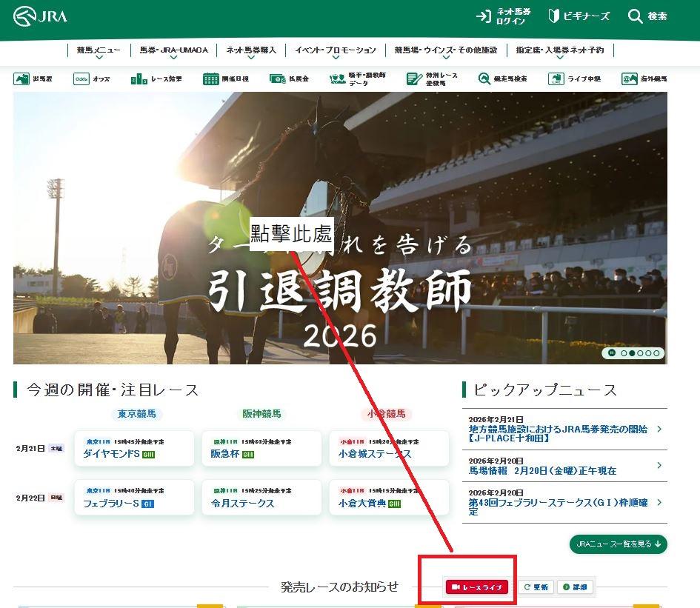The width and height of the screenshot is (700, 608).
Task: Expand the イベント・プロモーション dropdown menu
Action: [335, 50]
